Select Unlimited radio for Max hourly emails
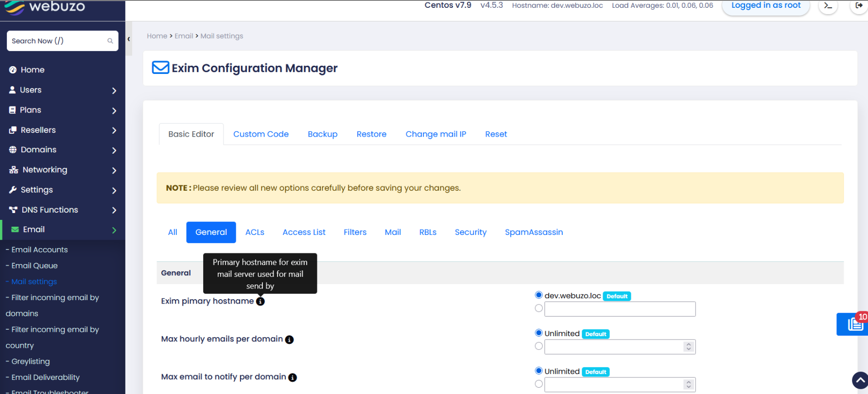The image size is (868, 394). pos(538,333)
